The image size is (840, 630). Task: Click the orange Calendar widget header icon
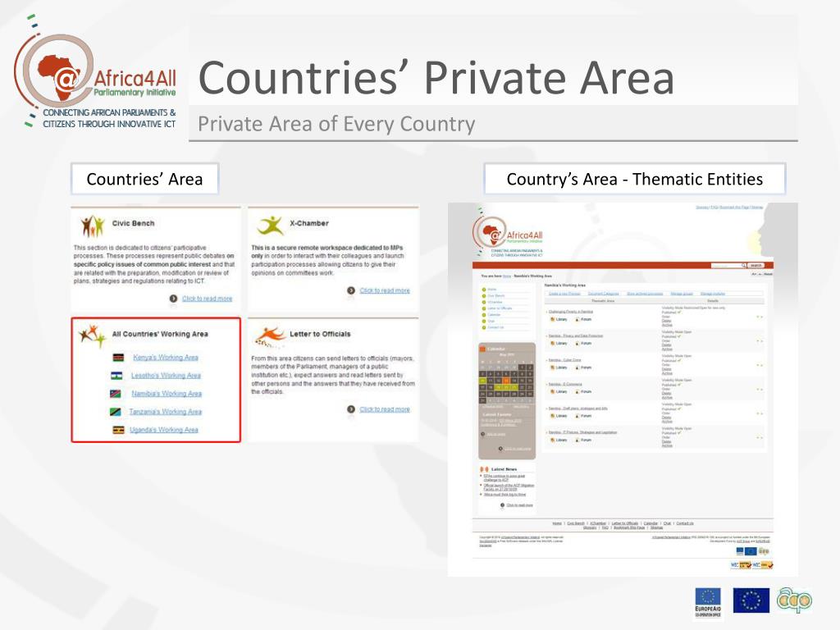coord(482,349)
